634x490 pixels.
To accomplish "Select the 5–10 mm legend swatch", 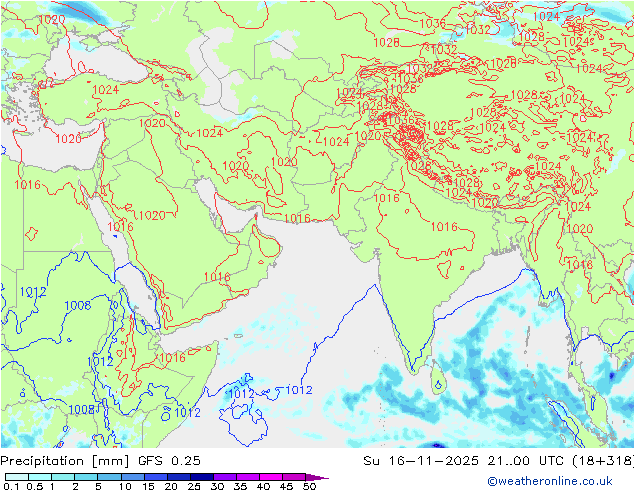I will point(109,477).
